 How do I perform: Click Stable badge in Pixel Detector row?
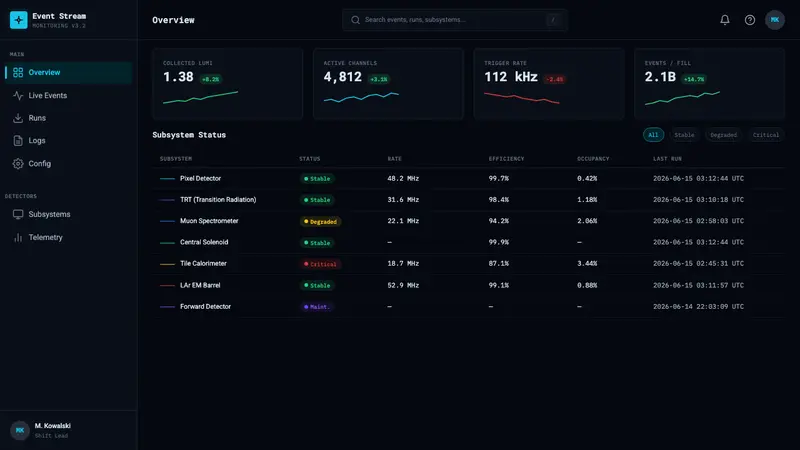(x=317, y=179)
